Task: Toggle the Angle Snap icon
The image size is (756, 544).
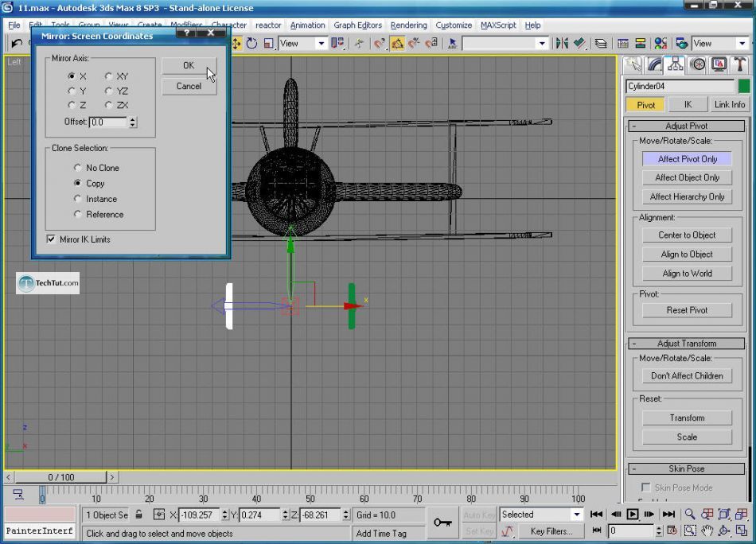Action: pos(397,44)
